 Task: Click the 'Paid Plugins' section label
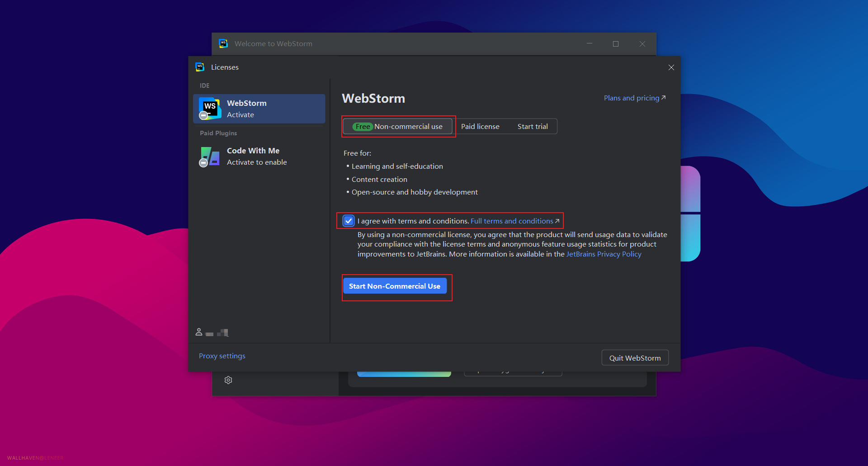point(218,133)
